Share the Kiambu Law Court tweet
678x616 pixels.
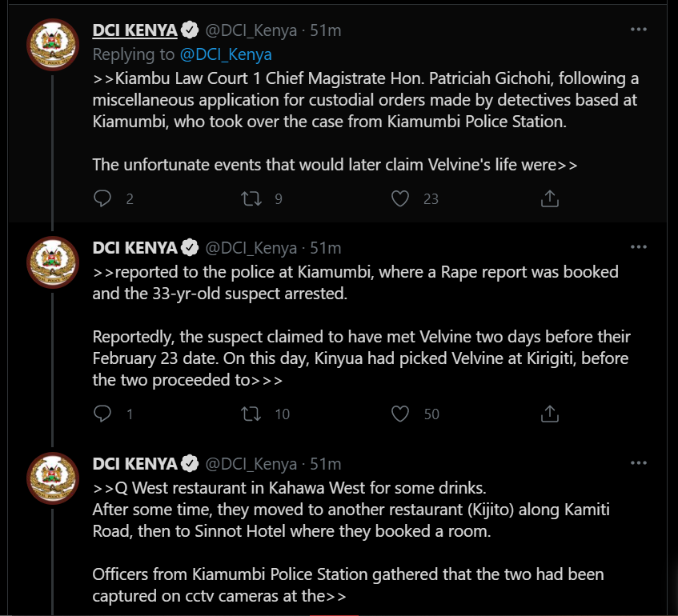(x=549, y=198)
